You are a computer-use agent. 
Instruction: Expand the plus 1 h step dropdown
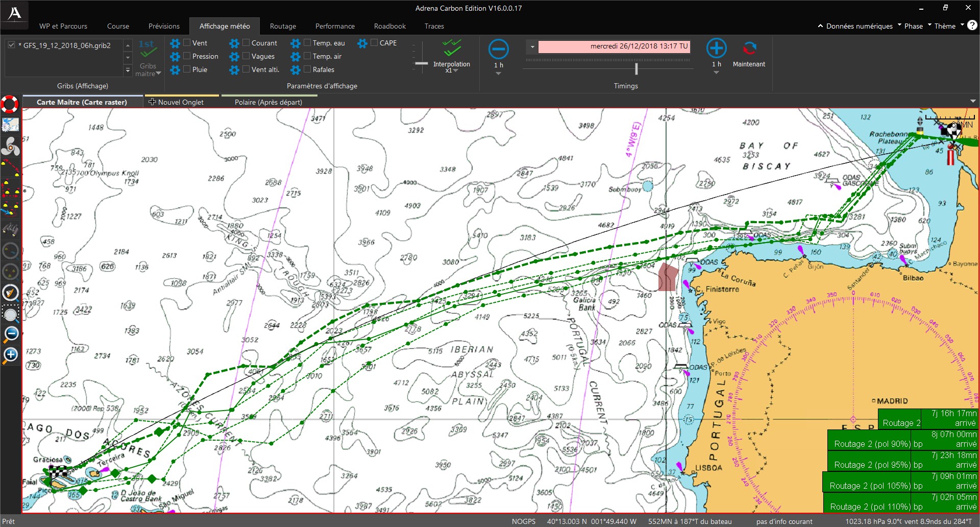[716, 73]
